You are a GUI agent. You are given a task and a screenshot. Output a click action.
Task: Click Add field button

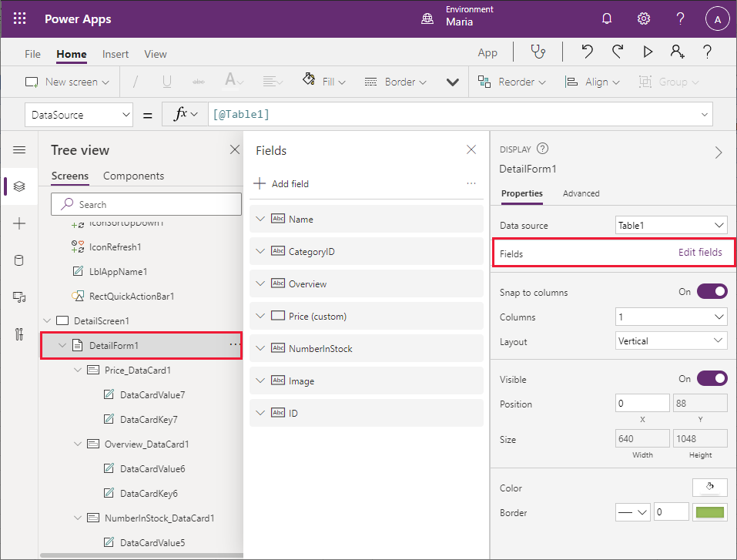click(x=282, y=184)
